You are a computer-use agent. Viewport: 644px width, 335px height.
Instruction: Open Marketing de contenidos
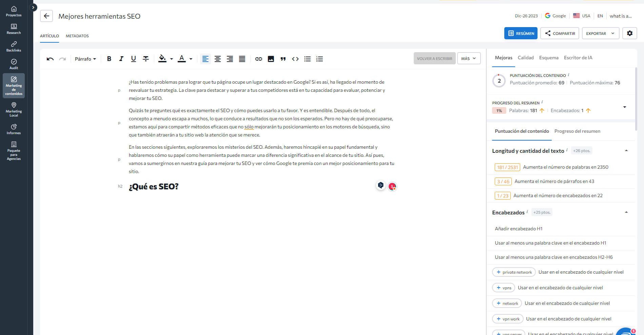(x=14, y=86)
